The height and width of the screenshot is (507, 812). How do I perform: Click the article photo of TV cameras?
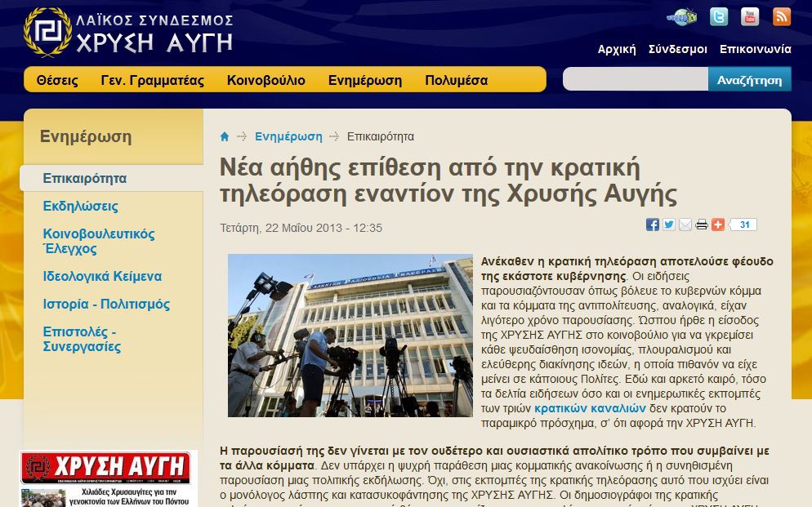click(x=350, y=336)
